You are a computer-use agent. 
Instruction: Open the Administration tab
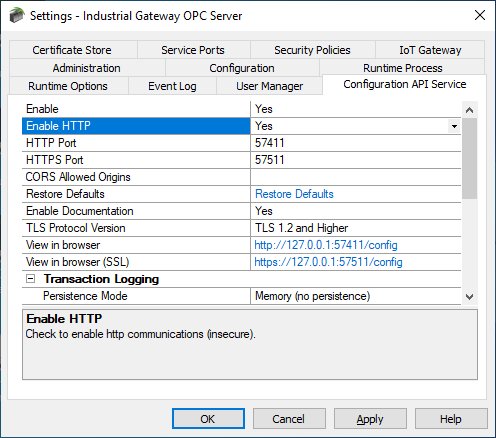click(x=87, y=68)
